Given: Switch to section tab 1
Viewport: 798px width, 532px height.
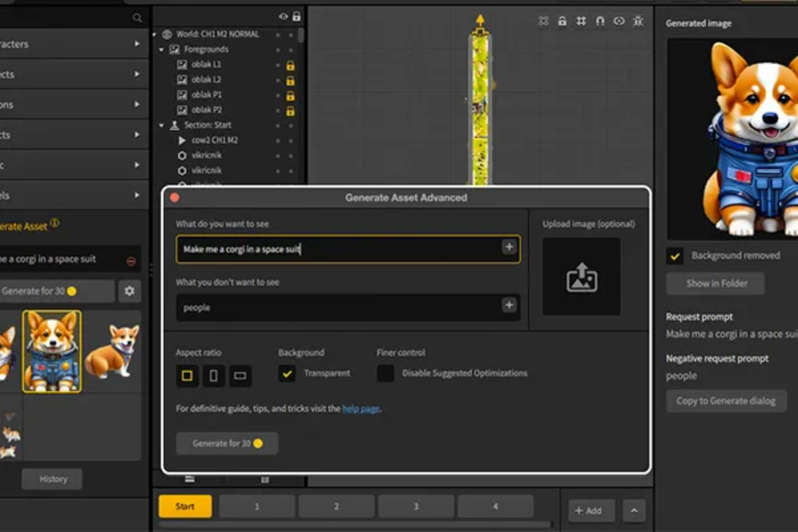Looking at the screenshot, I should tap(257, 506).
